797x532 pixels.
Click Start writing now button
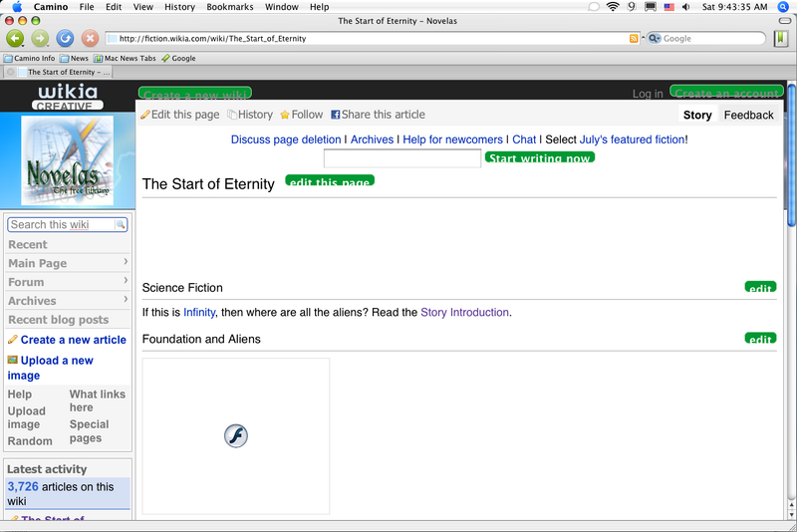540,157
